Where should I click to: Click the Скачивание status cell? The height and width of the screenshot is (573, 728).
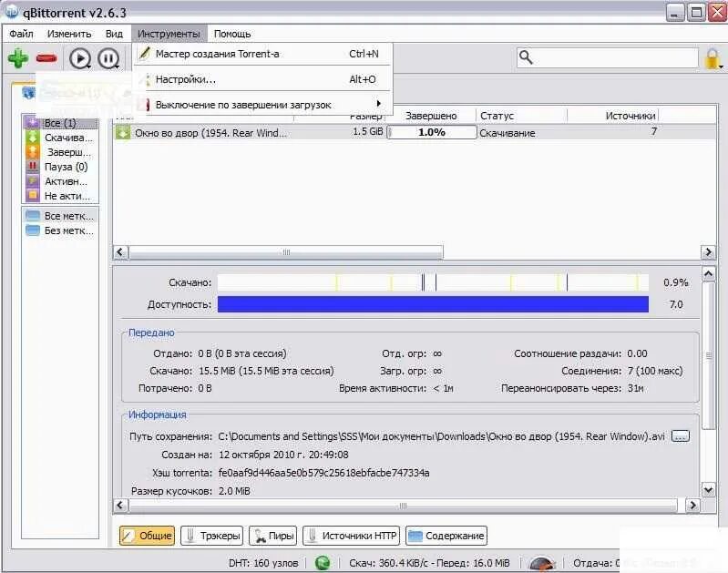[508, 133]
